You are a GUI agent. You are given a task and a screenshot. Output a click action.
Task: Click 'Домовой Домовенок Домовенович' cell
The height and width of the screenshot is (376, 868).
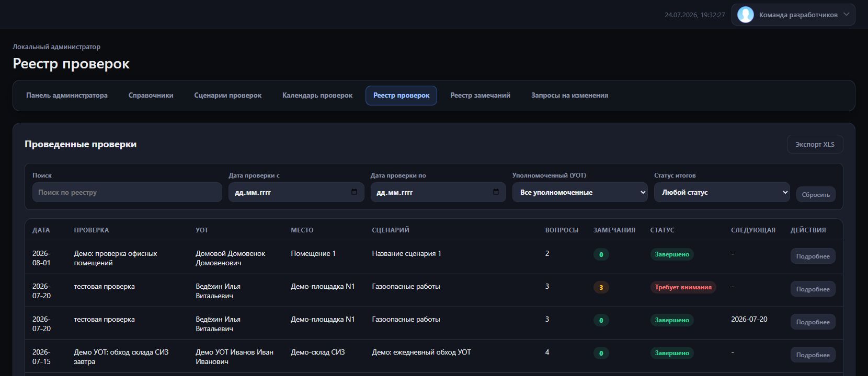pyautogui.click(x=231, y=258)
